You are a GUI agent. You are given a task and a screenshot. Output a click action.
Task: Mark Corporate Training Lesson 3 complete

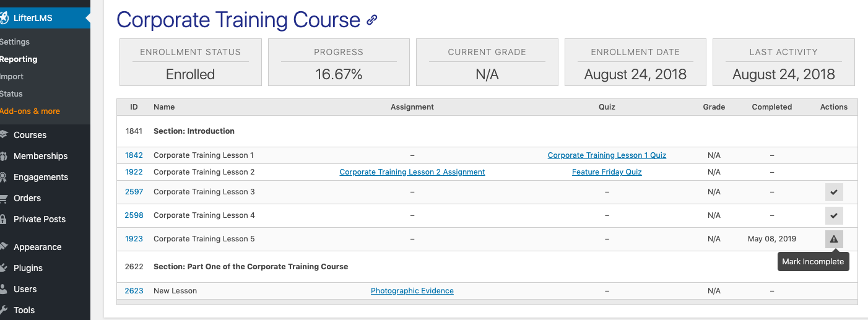[x=834, y=192]
